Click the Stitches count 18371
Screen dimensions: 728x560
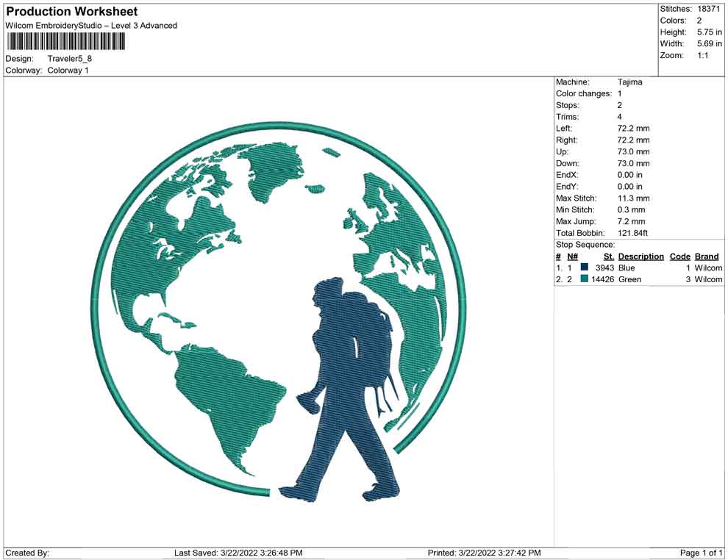[709, 9]
